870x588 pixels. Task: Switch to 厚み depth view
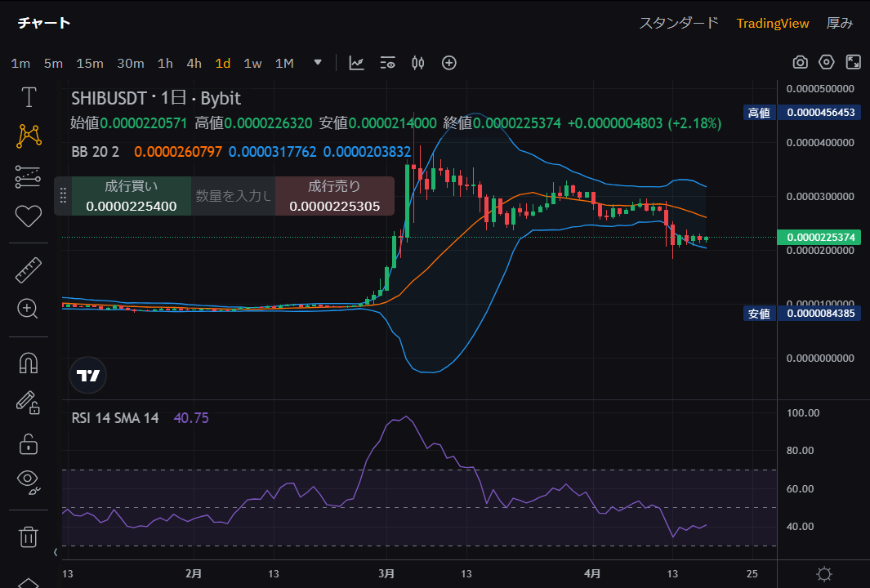click(840, 24)
